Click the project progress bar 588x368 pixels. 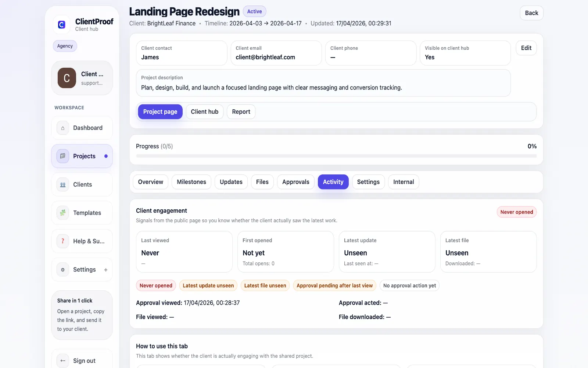point(336,156)
